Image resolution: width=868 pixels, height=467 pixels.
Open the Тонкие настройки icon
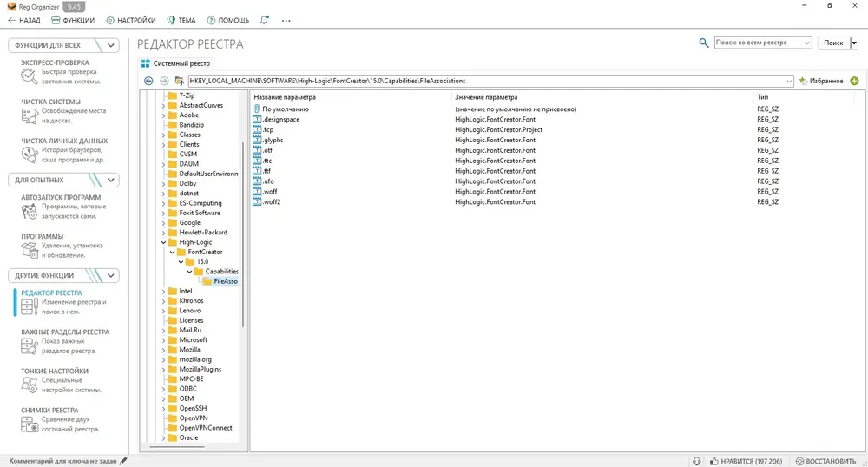pyautogui.click(x=29, y=385)
